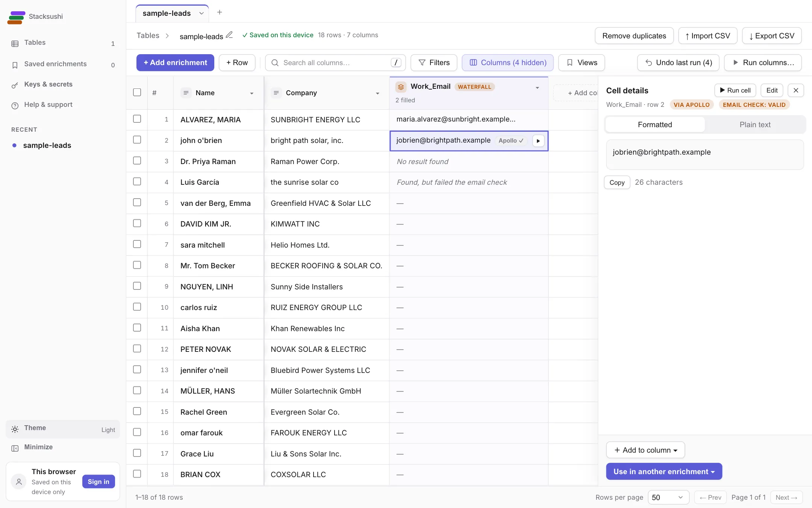Image resolution: width=812 pixels, height=508 pixels.
Task: Select the ALVAREZ, MARIA row checkbox
Action: (x=137, y=119)
